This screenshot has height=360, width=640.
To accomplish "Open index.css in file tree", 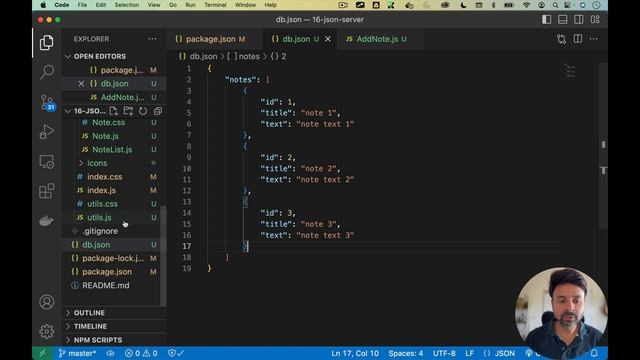I will (x=104, y=177).
